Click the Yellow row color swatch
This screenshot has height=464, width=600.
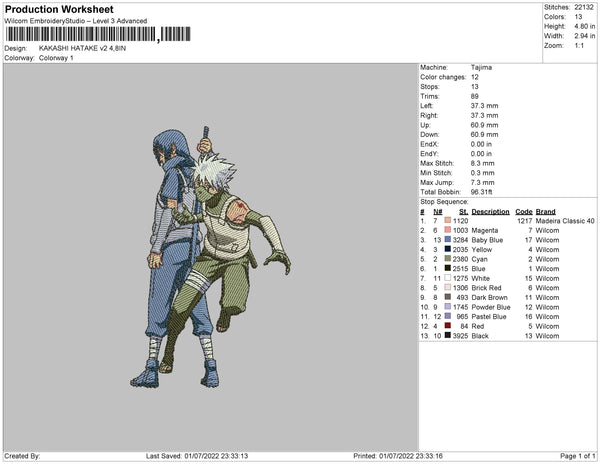coord(450,250)
